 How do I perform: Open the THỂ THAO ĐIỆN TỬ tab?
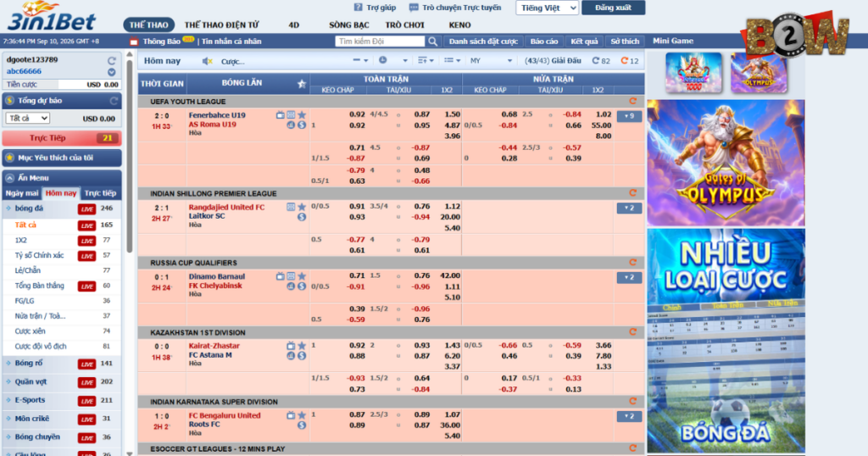(221, 25)
